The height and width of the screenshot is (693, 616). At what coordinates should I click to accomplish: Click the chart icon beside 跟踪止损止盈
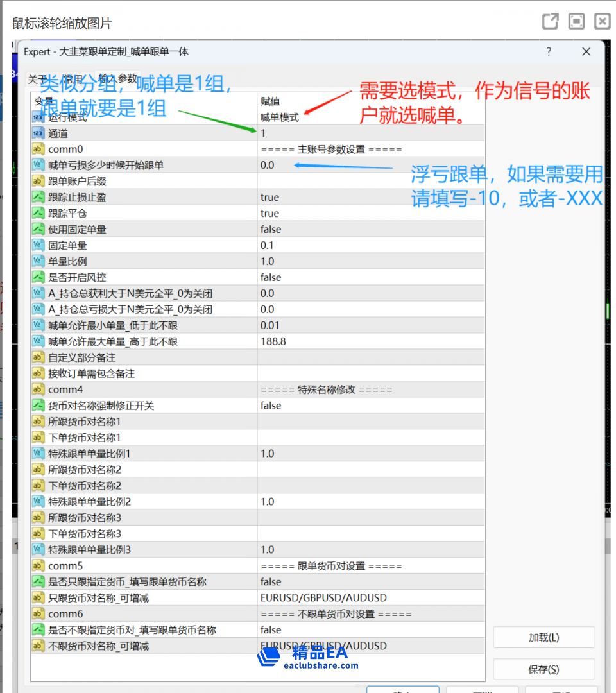point(37,197)
